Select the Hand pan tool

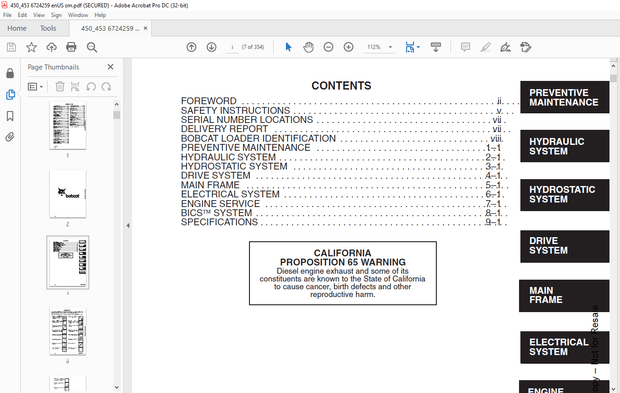[308, 47]
